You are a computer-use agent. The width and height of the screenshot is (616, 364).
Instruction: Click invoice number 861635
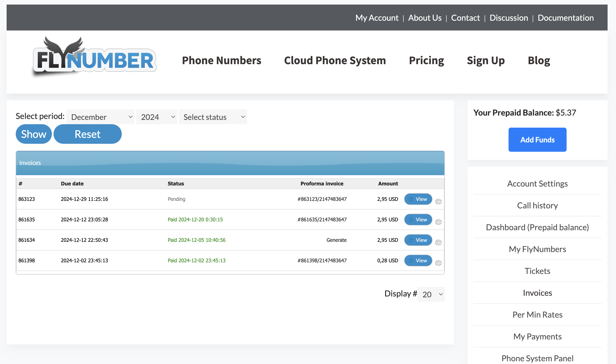[x=26, y=220]
